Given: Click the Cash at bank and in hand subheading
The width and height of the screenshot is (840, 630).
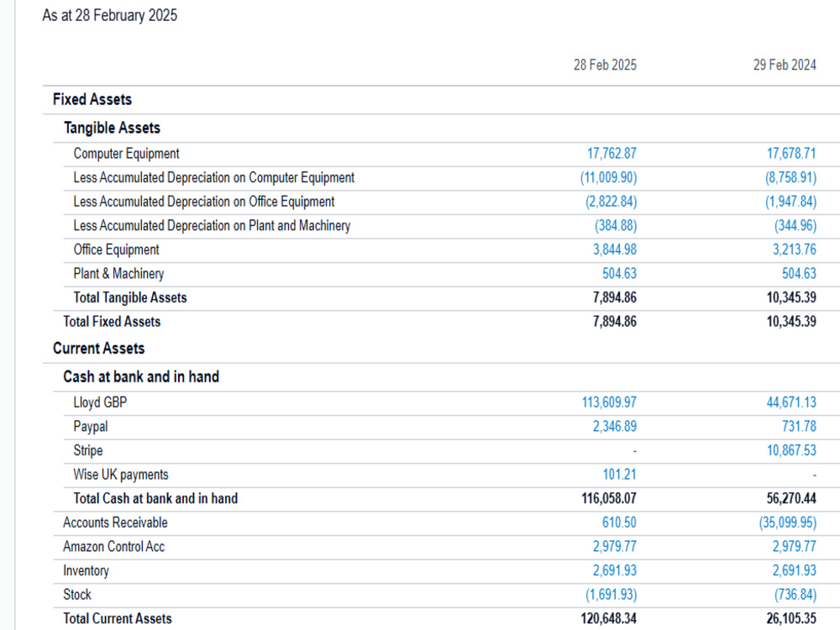Looking at the screenshot, I should pyautogui.click(x=141, y=377).
